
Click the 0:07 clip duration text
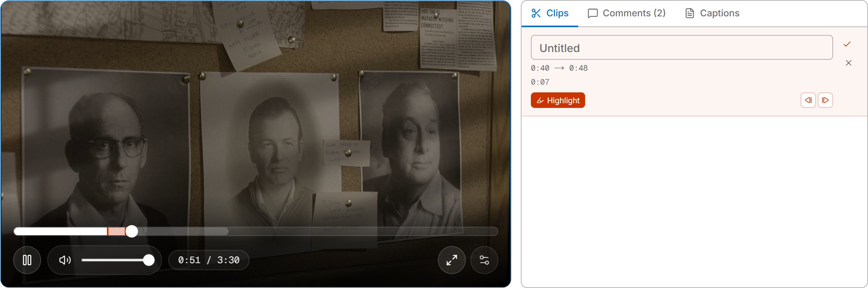coord(540,82)
